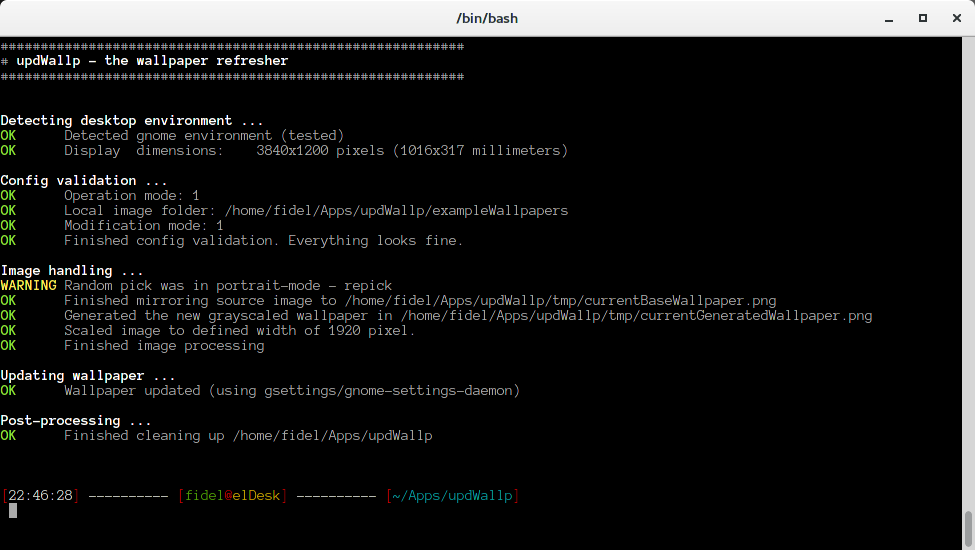Click the terminal's vertical scrollbar handle

coord(968,528)
